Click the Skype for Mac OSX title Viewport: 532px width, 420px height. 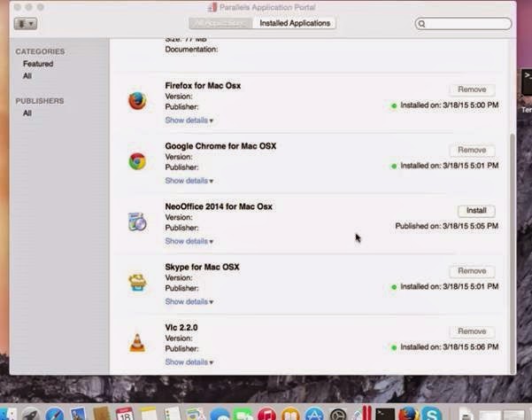202,267
